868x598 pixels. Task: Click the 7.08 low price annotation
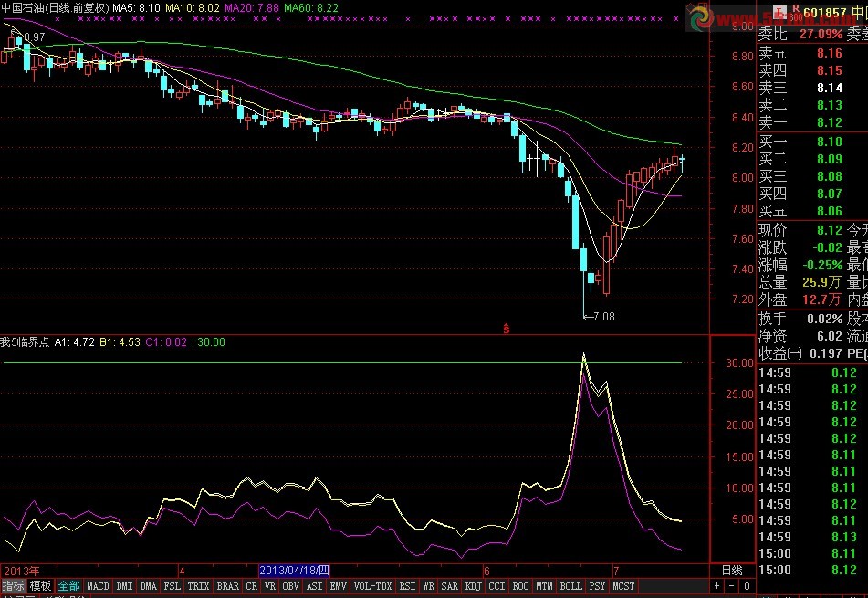[604, 317]
